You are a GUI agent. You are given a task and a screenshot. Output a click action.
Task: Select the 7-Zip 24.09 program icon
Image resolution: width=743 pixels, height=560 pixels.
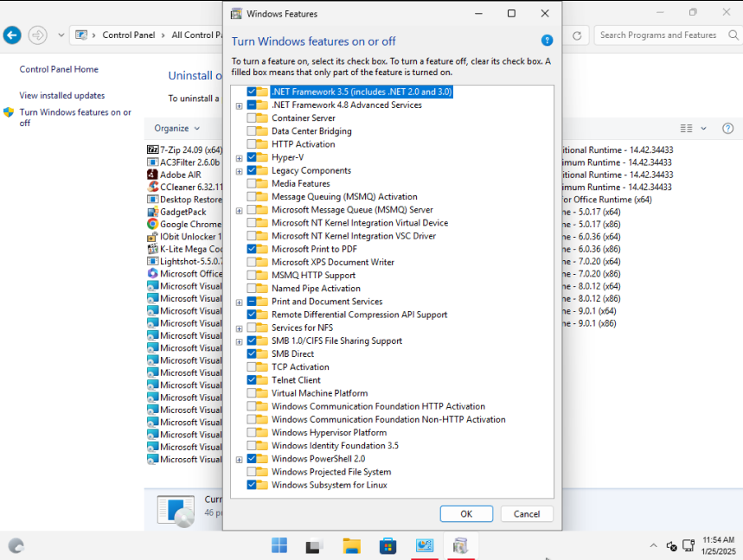coord(152,150)
